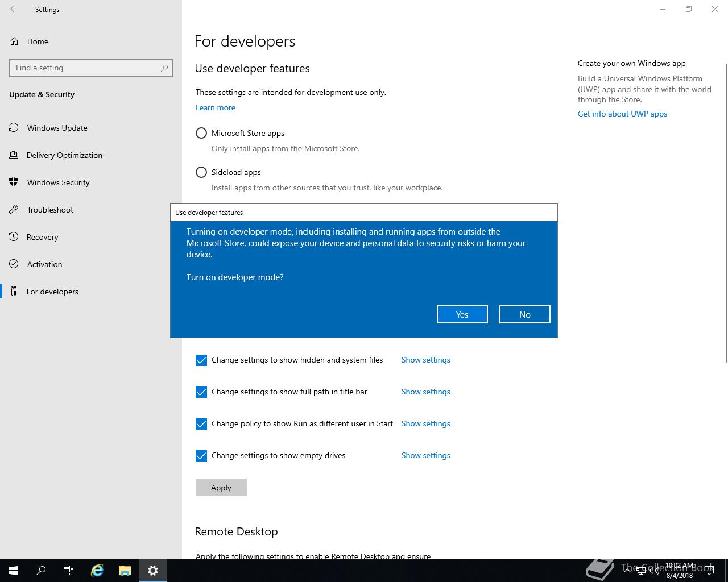This screenshot has width=728, height=582.
Task: Select the Sideload apps radio button
Action: (201, 172)
